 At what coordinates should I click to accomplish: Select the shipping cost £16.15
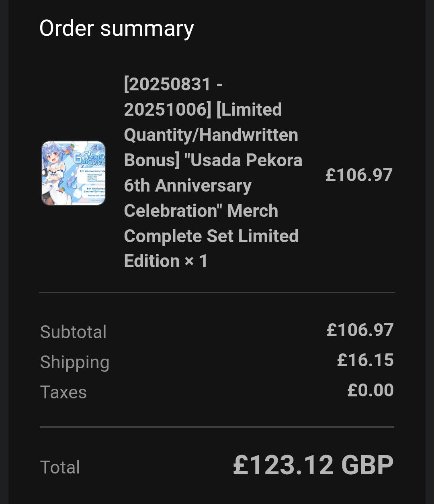pyautogui.click(x=365, y=360)
